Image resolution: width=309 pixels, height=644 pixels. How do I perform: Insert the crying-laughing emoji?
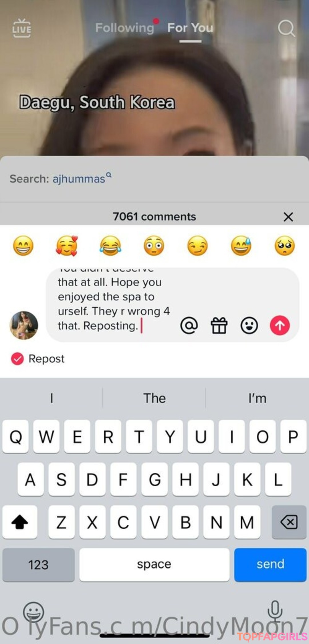110,246
